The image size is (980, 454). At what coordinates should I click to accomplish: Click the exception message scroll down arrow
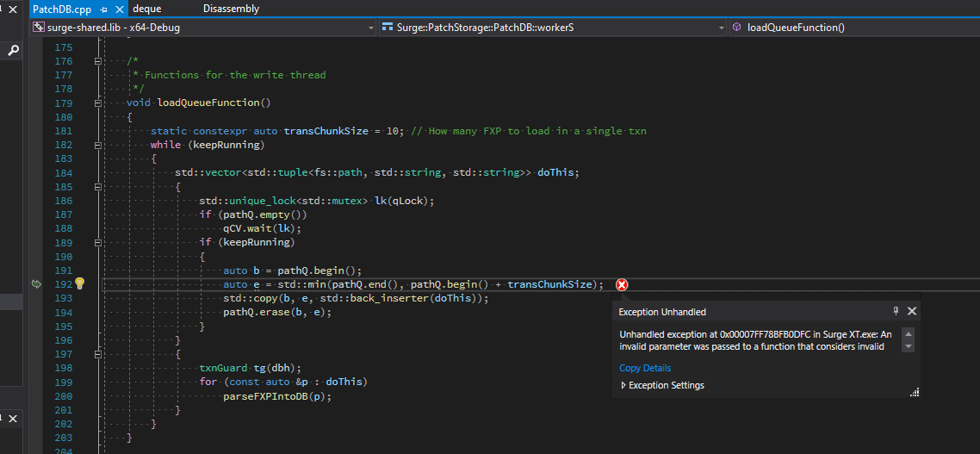pos(909,346)
